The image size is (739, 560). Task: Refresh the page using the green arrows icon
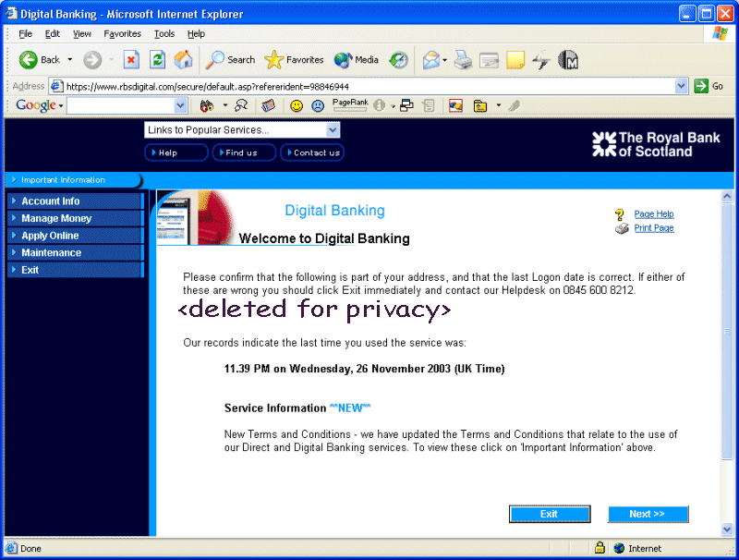click(x=157, y=60)
